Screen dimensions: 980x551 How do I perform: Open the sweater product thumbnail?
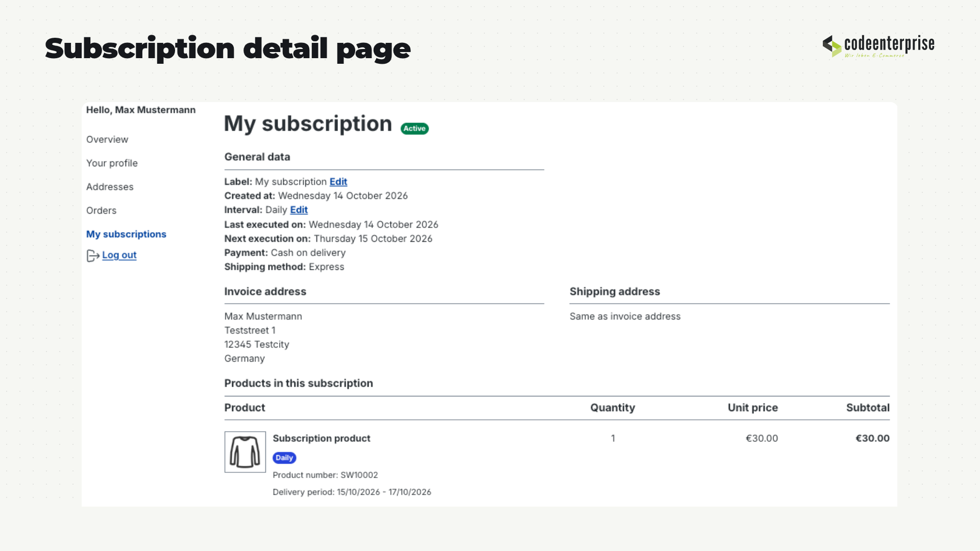[245, 452]
